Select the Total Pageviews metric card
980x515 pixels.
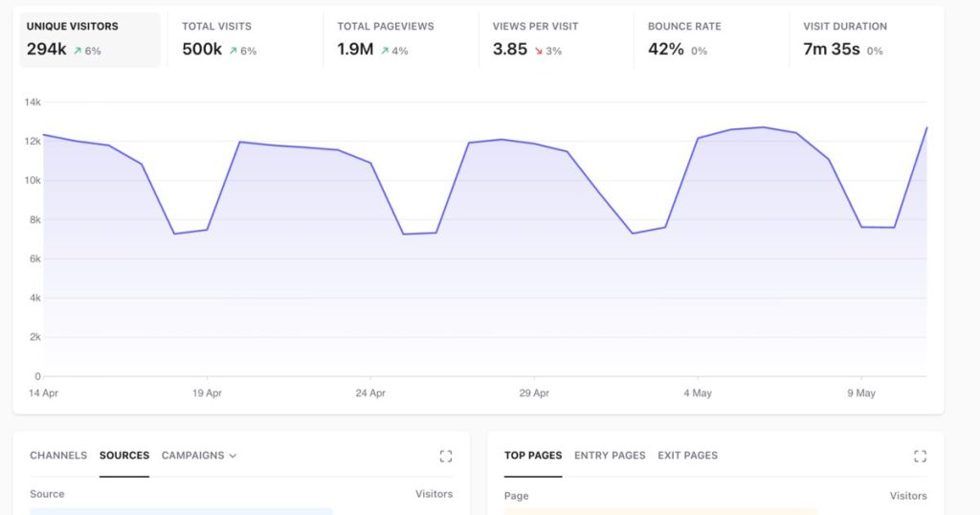(401, 39)
